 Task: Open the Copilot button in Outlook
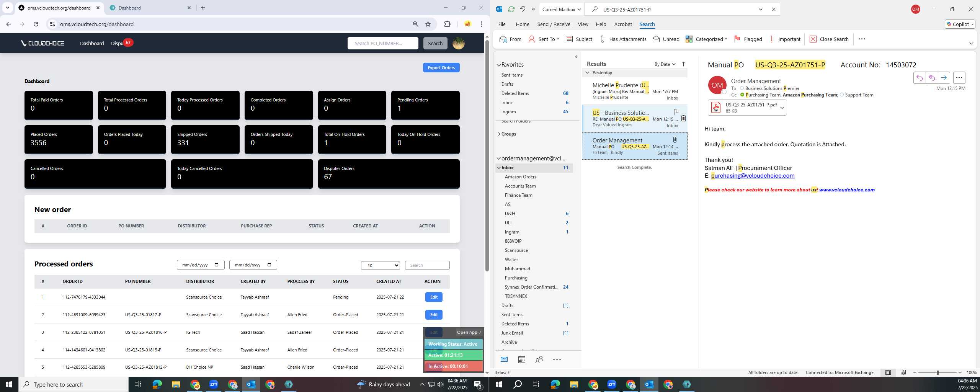960,24
